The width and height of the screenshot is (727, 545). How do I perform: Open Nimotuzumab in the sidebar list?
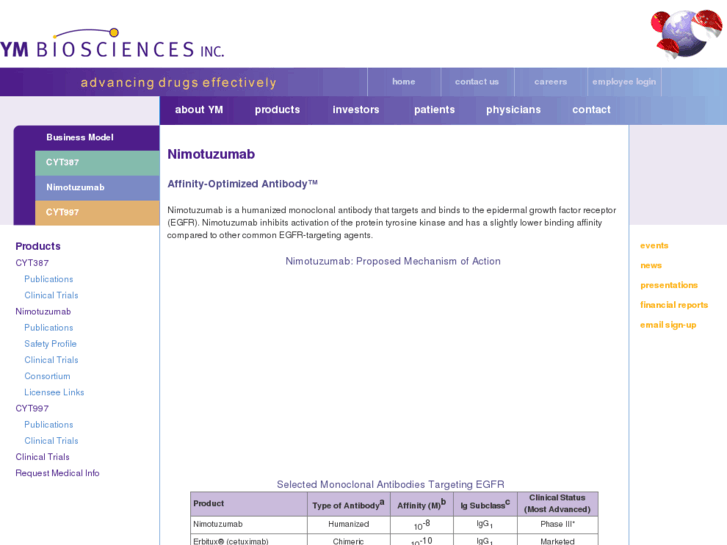coord(43,312)
